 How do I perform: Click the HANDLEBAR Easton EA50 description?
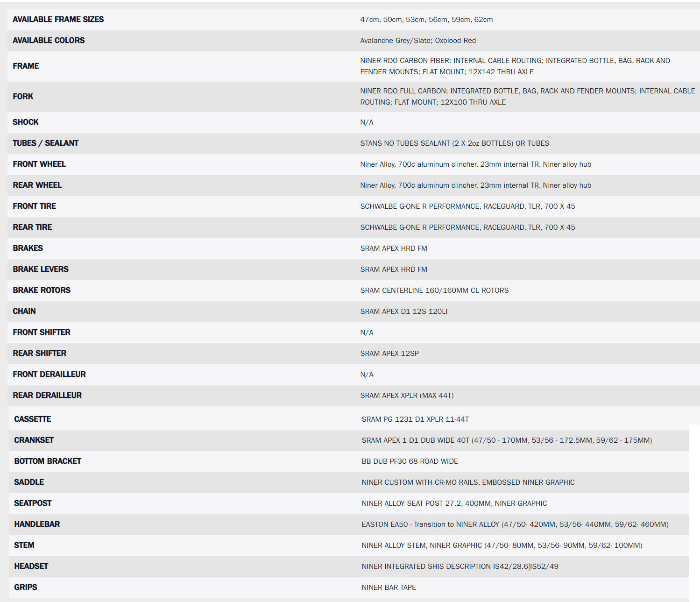point(515,524)
